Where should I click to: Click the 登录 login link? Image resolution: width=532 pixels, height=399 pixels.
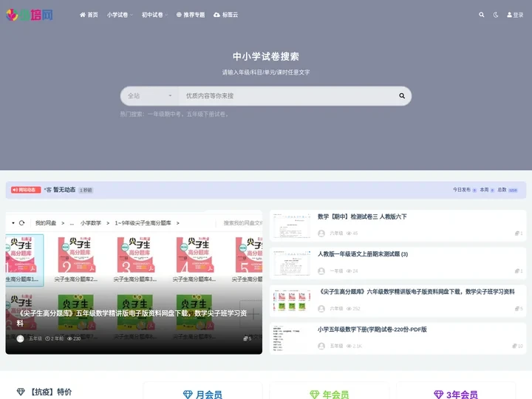pyautogui.click(x=515, y=15)
